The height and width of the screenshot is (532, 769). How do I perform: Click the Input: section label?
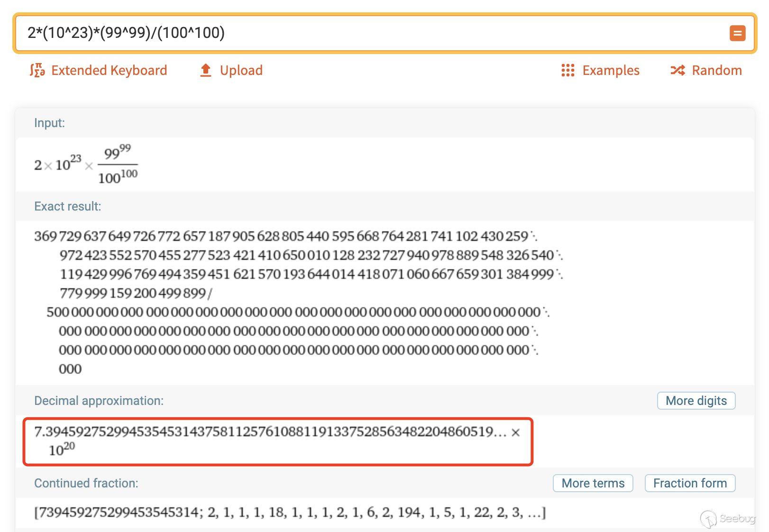(x=49, y=123)
